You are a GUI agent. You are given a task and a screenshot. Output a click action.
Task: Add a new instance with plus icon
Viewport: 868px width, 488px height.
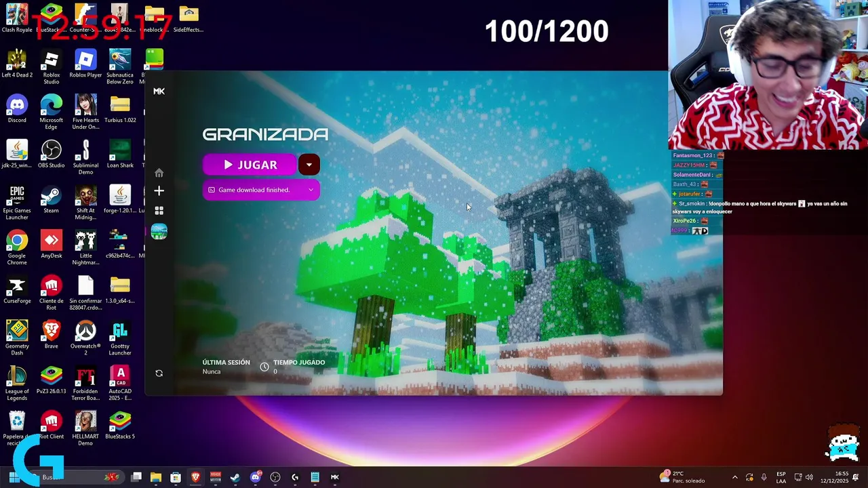click(x=159, y=191)
